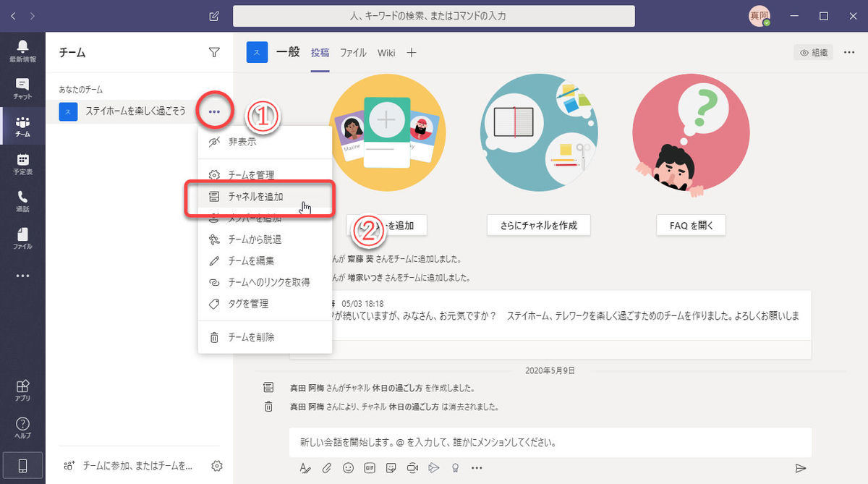Screen dimensions: 868x484
Task: Open Files (ファイル) in the left rail
Action: tap(22, 239)
